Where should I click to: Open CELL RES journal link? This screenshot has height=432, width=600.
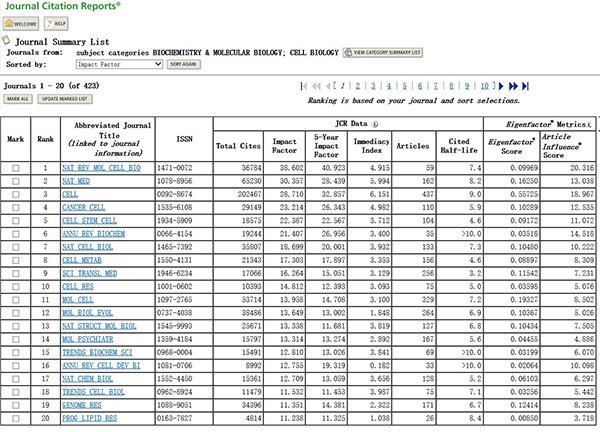click(78, 287)
